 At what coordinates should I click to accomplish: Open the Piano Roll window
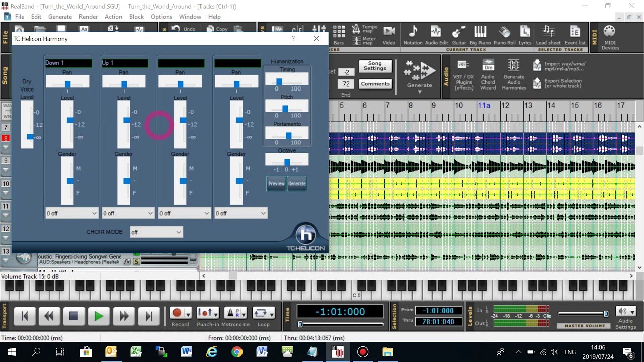pyautogui.click(x=504, y=35)
